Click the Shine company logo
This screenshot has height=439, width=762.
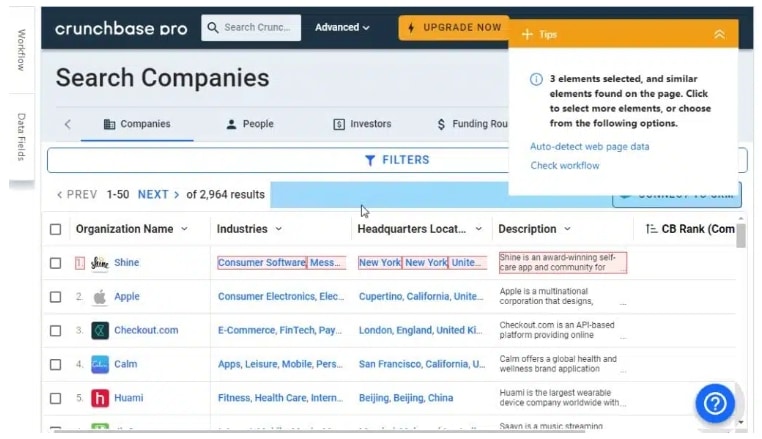(x=100, y=263)
